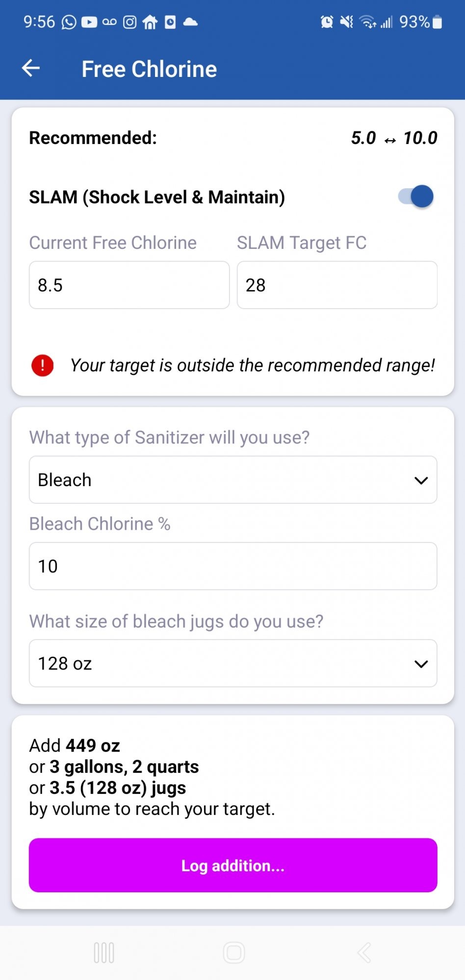This screenshot has height=980, width=465.
Task: Tap the back arrow icon
Action: coord(31,68)
